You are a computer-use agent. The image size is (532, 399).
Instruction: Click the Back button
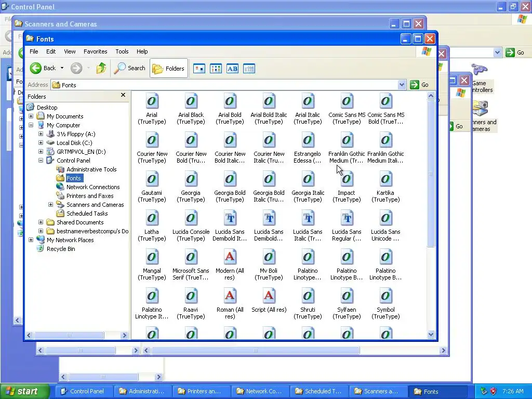coord(43,68)
